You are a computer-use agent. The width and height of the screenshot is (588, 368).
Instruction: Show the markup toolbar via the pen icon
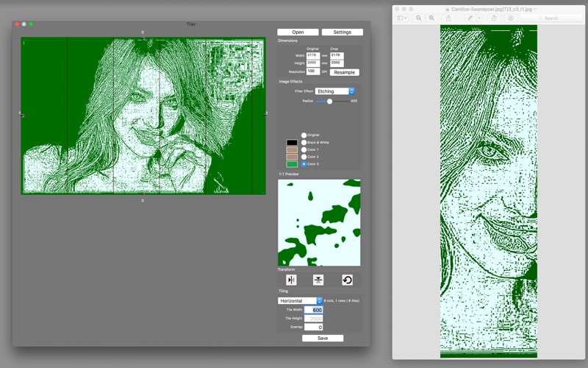tap(470, 18)
